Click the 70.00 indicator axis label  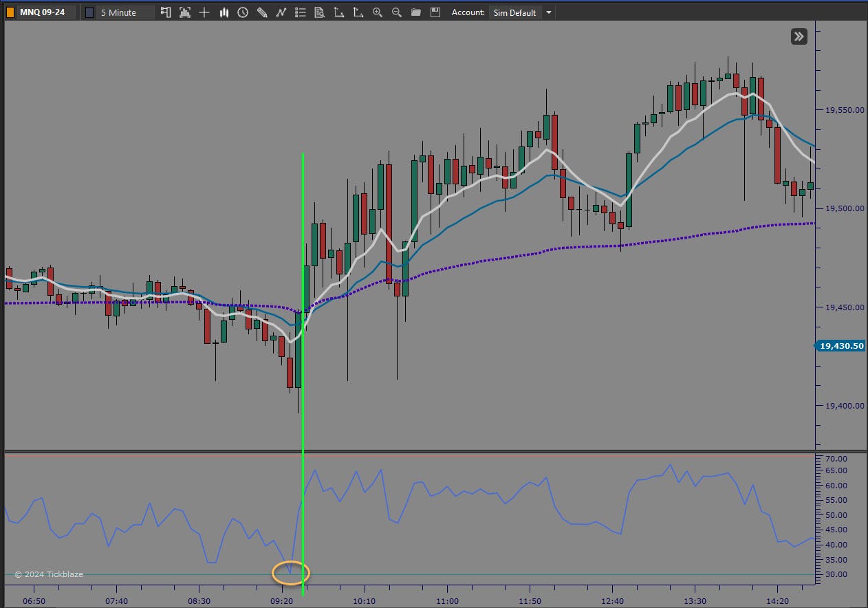tap(835, 459)
